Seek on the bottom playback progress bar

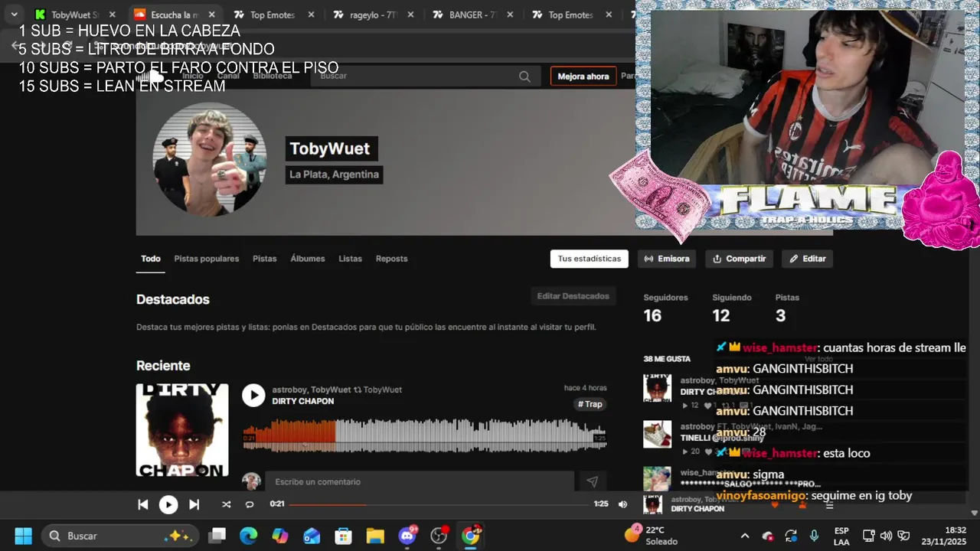(439, 504)
